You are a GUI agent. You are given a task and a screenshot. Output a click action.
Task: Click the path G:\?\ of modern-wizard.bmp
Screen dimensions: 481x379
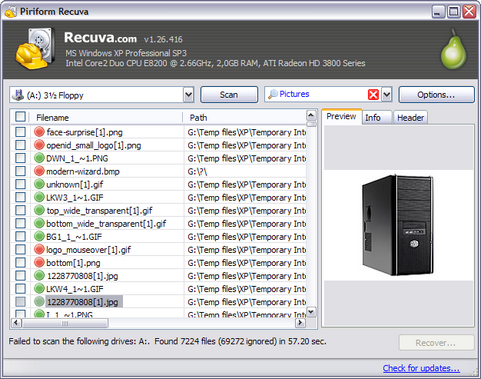pyautogui.click(x=197, y=172)
